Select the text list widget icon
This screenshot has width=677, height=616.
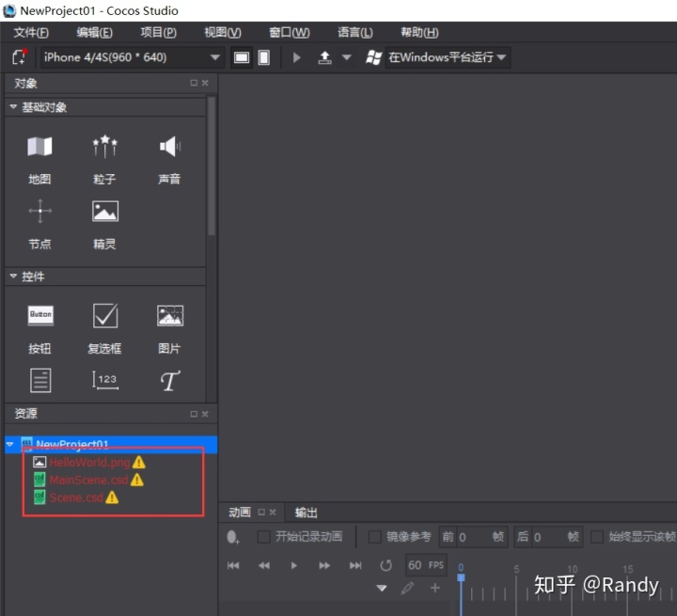click(x=40, y=381)
